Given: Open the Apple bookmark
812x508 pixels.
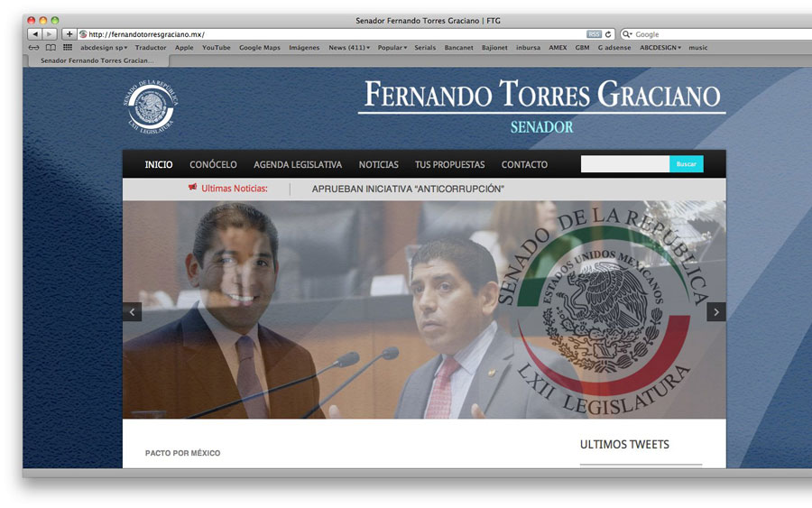Looking at the screenshot, I should point(184,48).
